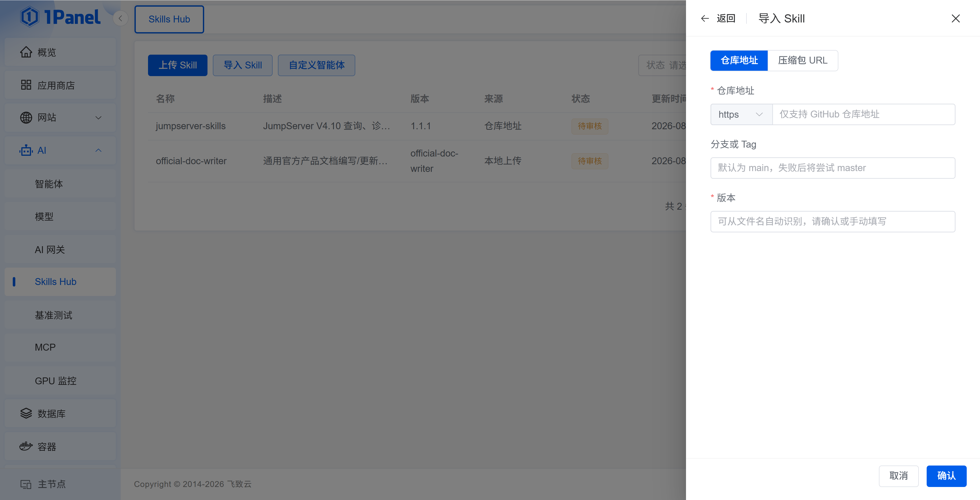Click the 1Panel logo
Viewport: 980px width, 500px height.
(x=60, y=17)
